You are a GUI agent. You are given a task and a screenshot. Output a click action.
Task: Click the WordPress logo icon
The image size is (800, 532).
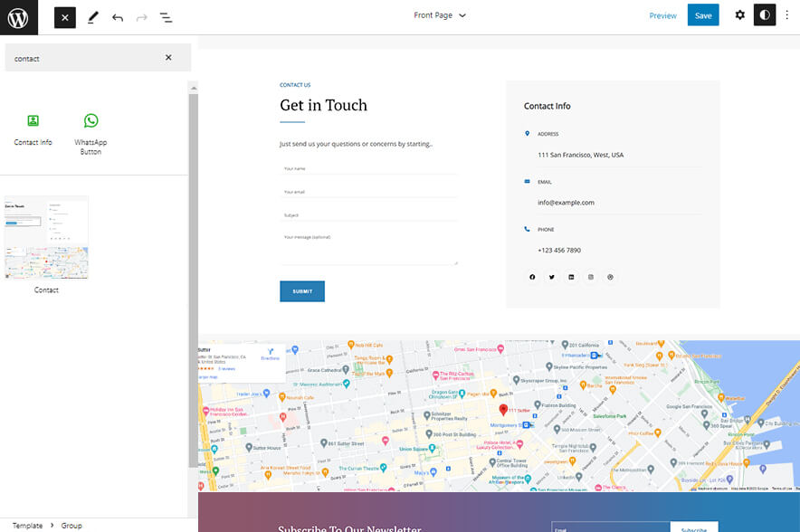pos(18,16)
